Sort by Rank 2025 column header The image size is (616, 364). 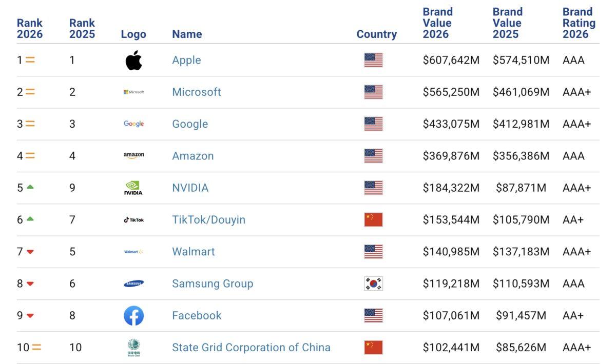(x=82, y=28)
